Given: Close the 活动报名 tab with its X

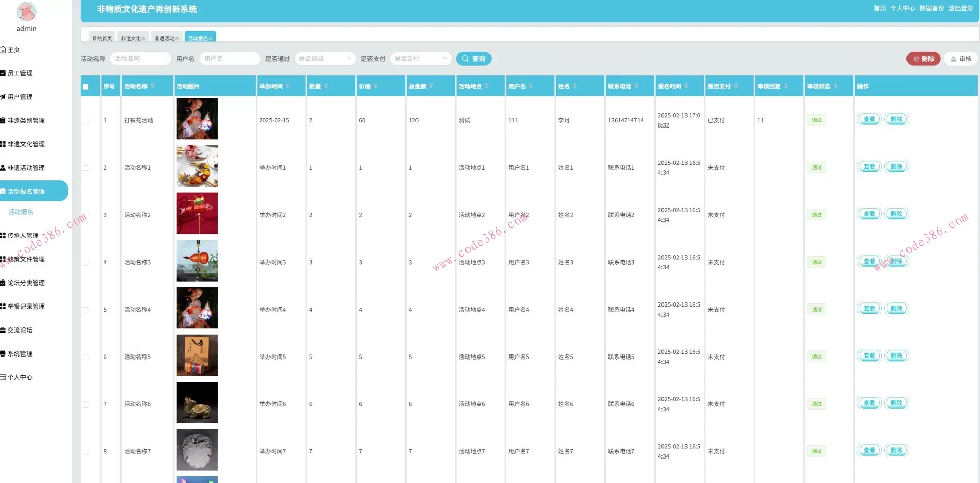Looking at the screenshot, I should coord(210,39).
